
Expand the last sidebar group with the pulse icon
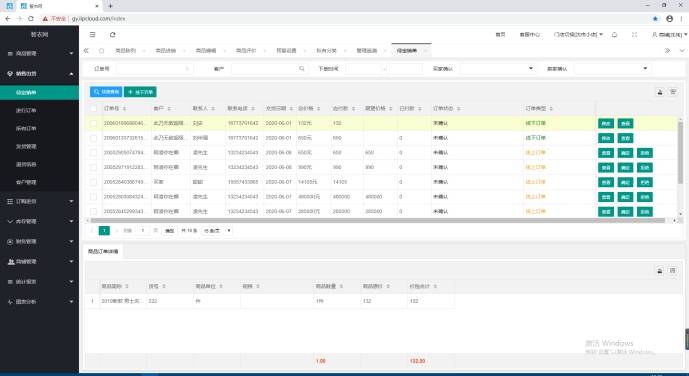click(x=40, y=302)
